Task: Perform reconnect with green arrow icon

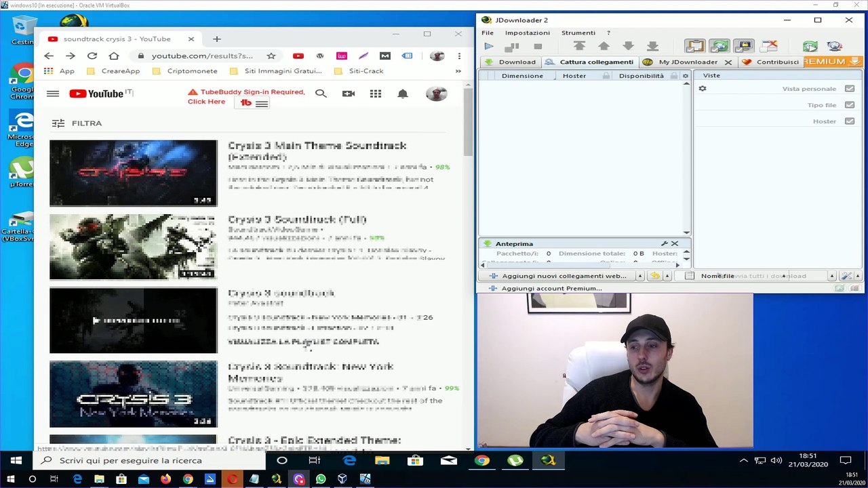Action: (810, 46)
